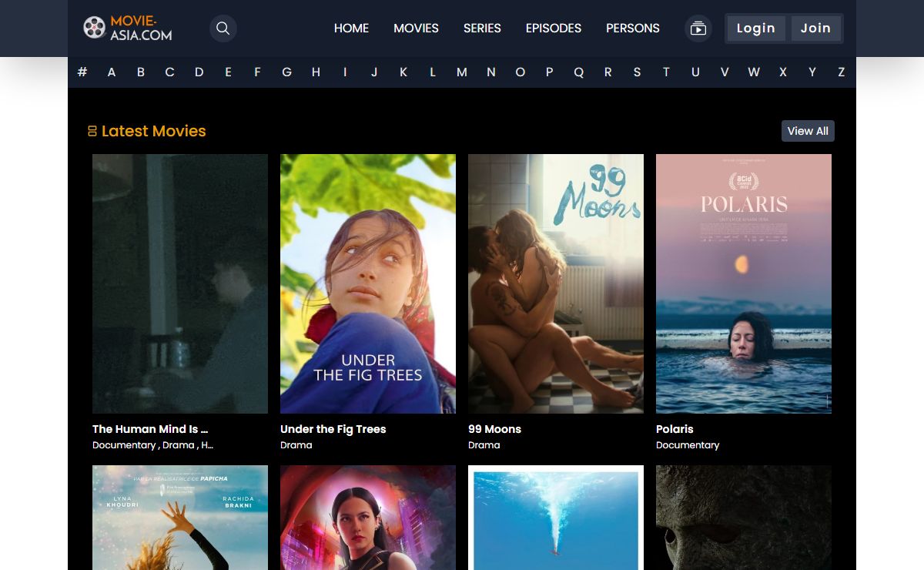924x570 pixels.
Task: Open the Polaris movie poster
Action: click(x=744, y=283)
